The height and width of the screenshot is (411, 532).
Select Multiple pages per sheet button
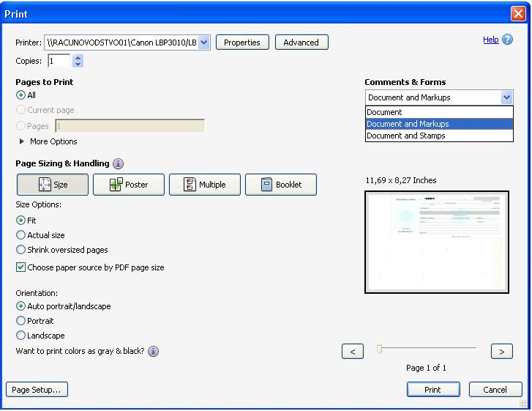pyautogui.click(x=205, y=185)
